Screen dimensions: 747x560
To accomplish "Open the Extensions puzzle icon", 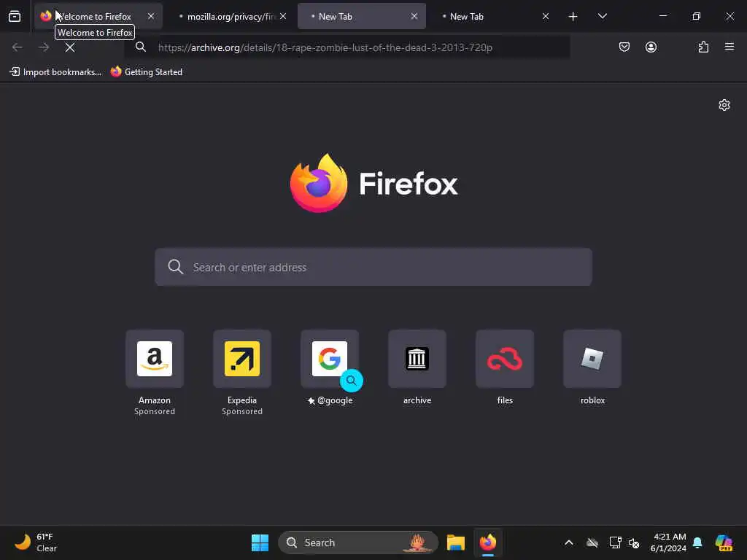I will (x=703, y=47).
